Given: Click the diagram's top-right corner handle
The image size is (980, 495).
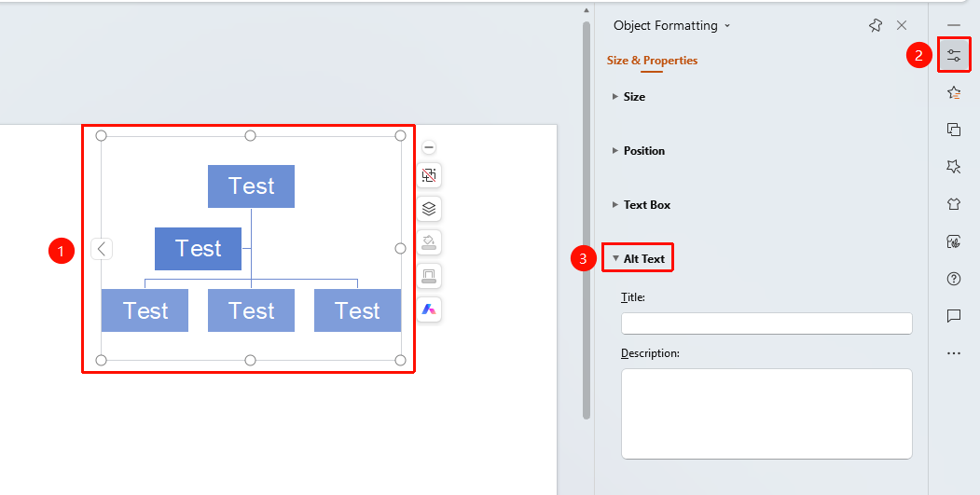Looking at the screenshot, I should pyautogui.click(x=401, y=135).
